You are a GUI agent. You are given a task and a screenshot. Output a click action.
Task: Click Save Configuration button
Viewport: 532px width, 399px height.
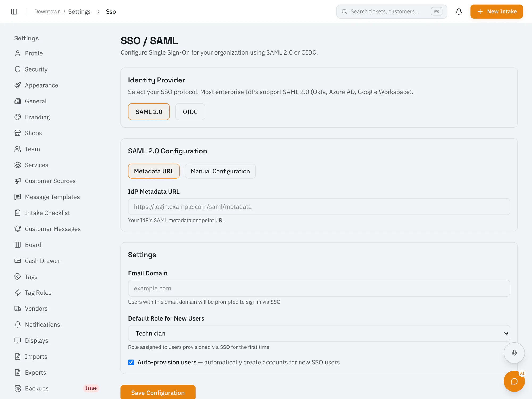tap(158, 392)
